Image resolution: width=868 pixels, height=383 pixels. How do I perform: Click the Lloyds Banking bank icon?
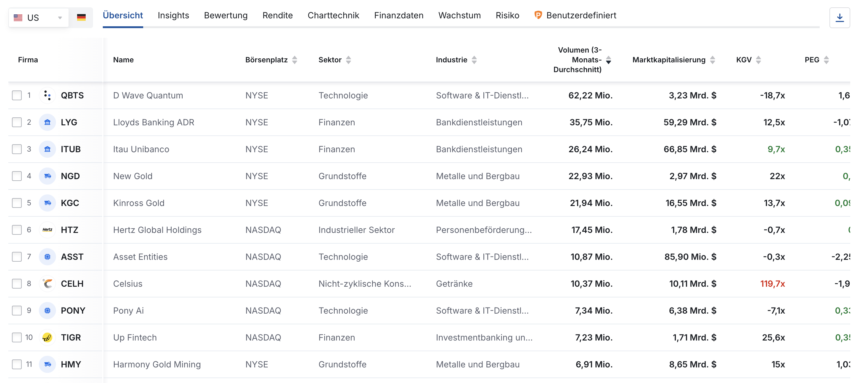[47, 123]
